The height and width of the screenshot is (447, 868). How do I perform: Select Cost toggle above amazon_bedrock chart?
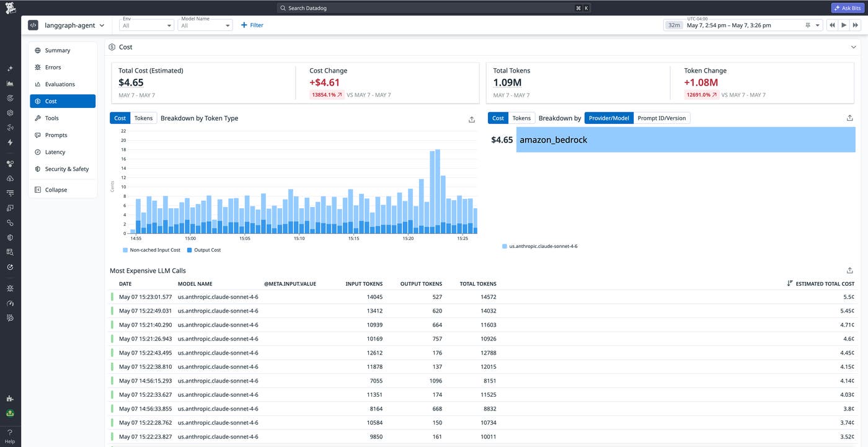[x=498, y=118]
